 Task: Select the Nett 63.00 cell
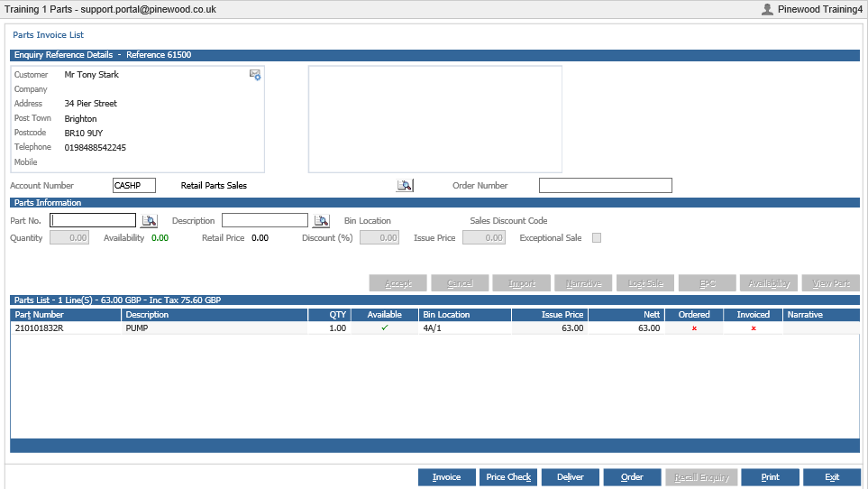point(626,328)
